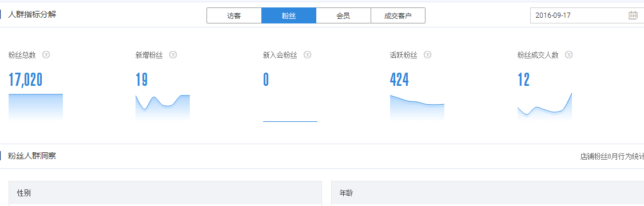
Task: Click the 粉丝人群洞察 section title
Action: (x=32, y=156)
